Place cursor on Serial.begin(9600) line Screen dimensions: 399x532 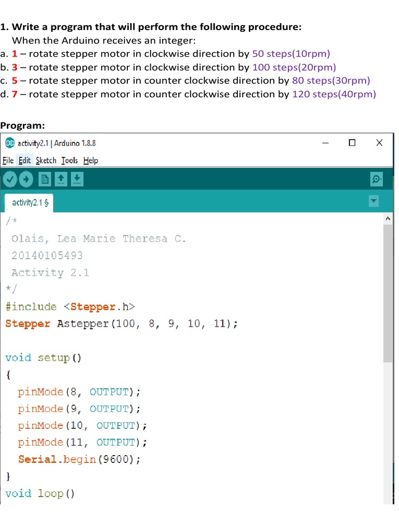tap(79, 459)
